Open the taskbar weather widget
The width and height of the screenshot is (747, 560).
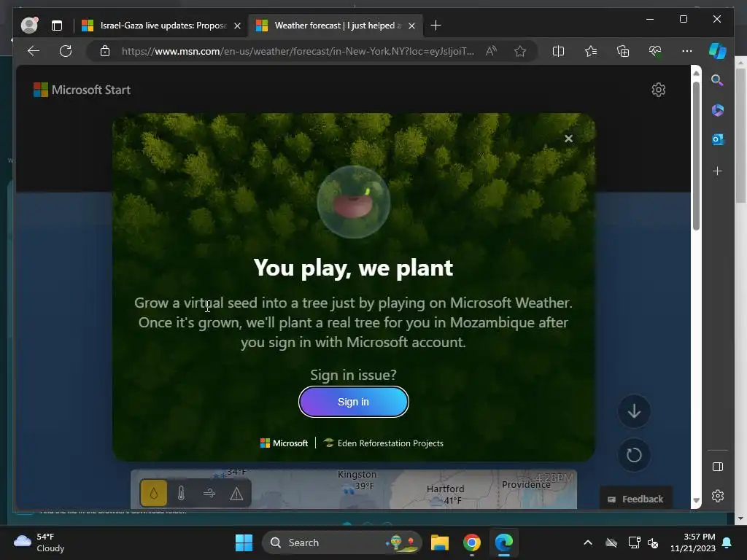click(39, 542)
